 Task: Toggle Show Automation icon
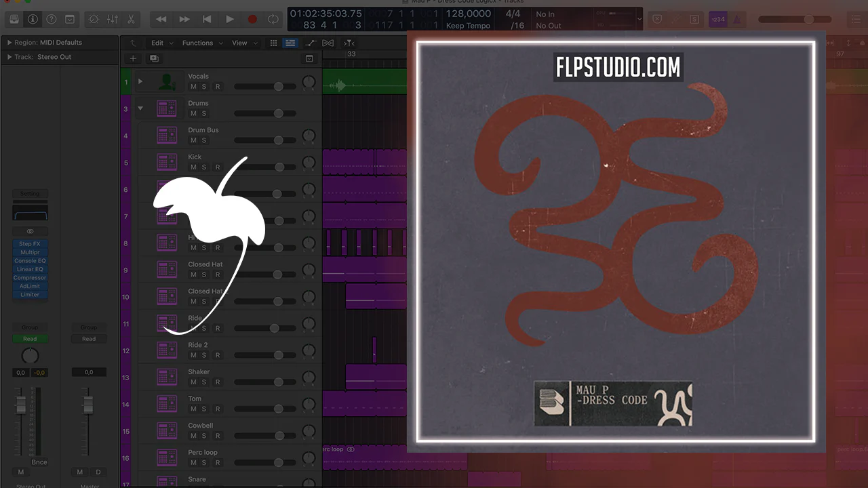click(311, 43)
